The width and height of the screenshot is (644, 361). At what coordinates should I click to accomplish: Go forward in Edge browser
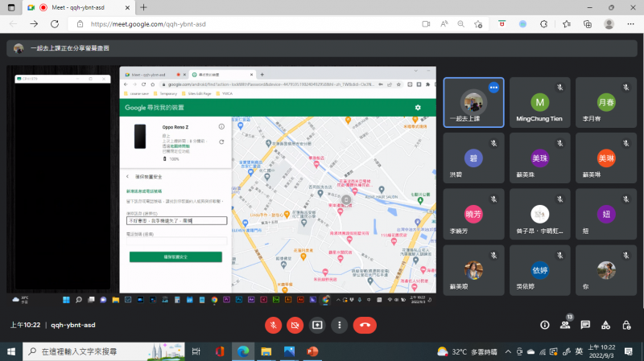(x=34, y=24)
